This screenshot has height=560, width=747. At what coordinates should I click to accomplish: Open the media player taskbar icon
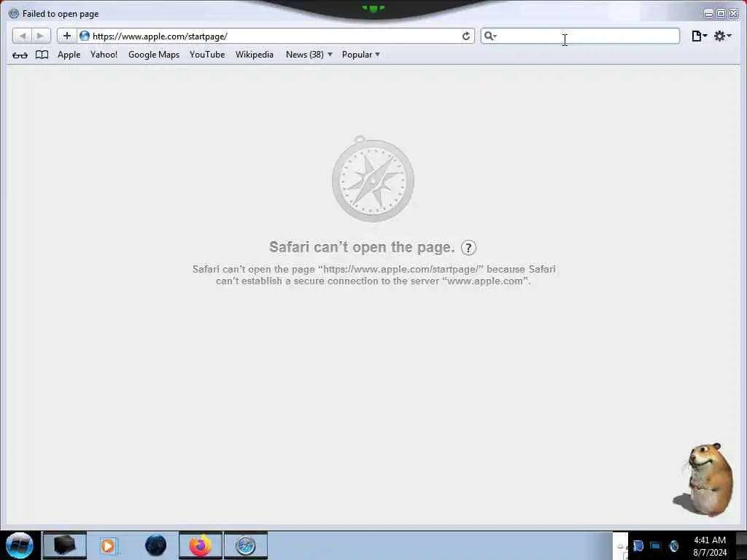coord(109,545)
